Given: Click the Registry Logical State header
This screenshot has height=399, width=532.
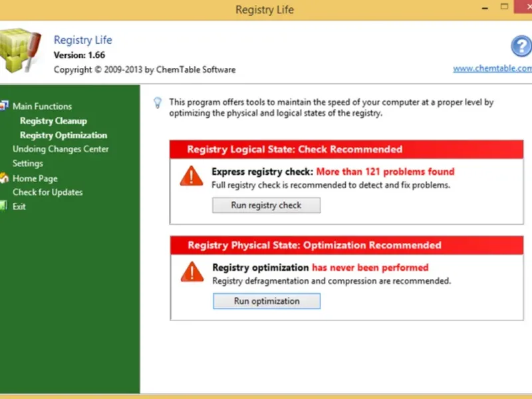Looking at the screenshot, I should tap(346, 149).
